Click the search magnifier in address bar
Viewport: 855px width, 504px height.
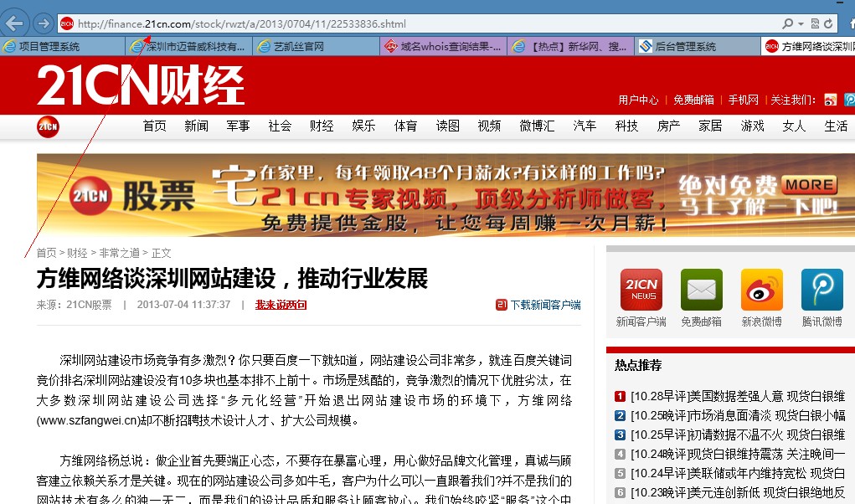tap(787, 23)
